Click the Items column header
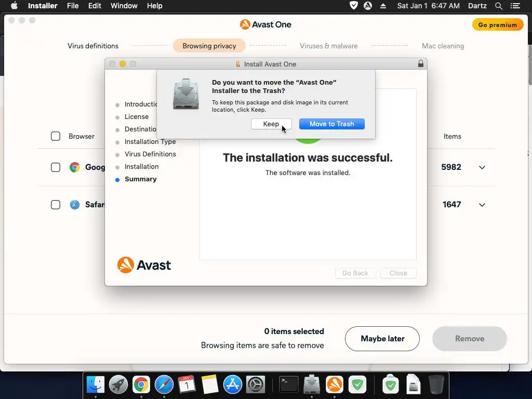The height and width of the screenshot is (399, 532). 453,136
